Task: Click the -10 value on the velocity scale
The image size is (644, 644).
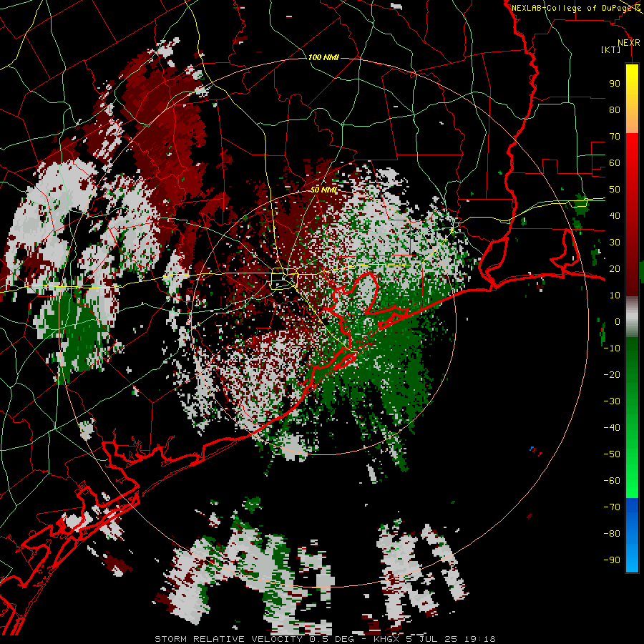Action: tap(612, 348)
